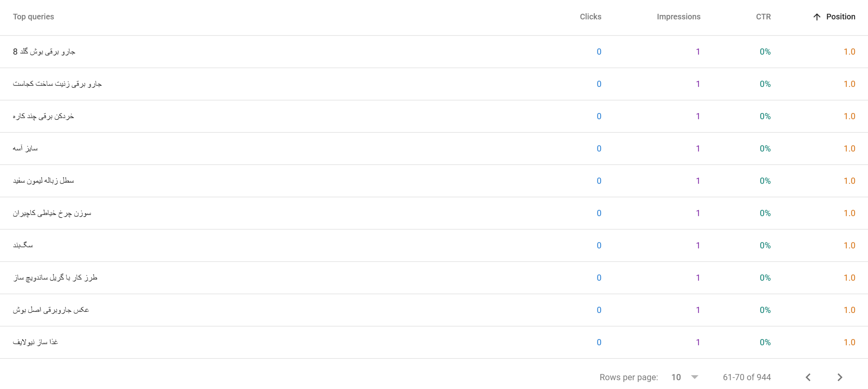The height and width of the screenshot is (389, 868).
Task: Sort the table by CTR column
Action: coord(763,17)
